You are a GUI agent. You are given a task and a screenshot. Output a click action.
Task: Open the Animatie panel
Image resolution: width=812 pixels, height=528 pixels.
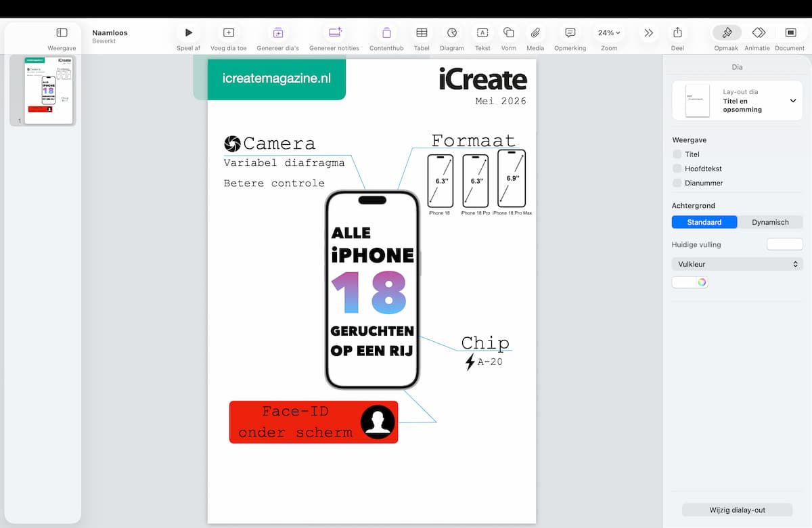click(x=759, y=32)
